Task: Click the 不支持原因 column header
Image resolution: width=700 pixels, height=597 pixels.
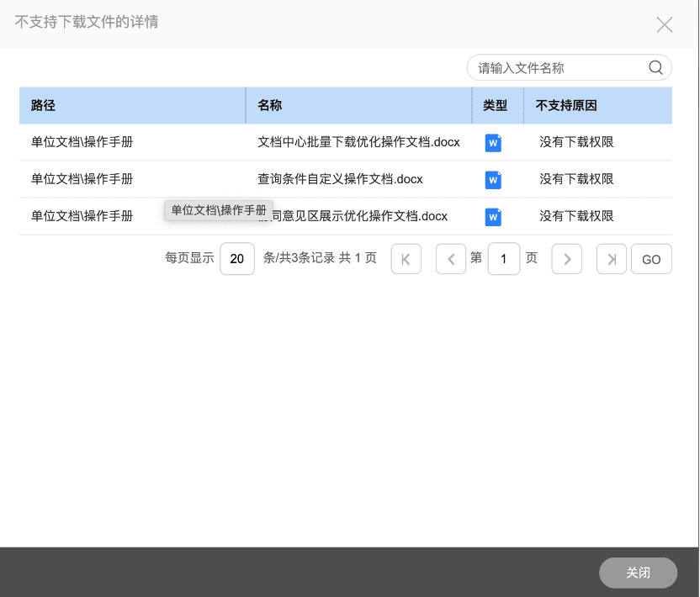Action: tap(597, 105)
